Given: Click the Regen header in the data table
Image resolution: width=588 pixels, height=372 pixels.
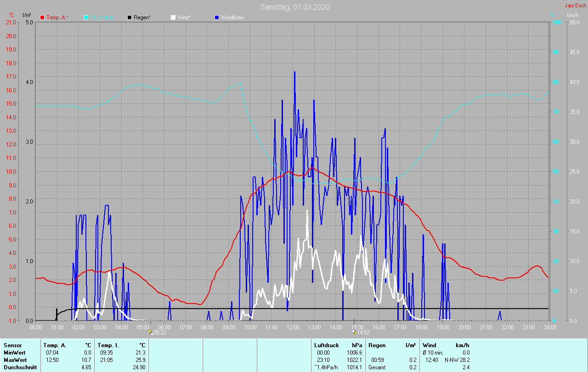Looking at the screenshot, I should [x=378, y=345].
